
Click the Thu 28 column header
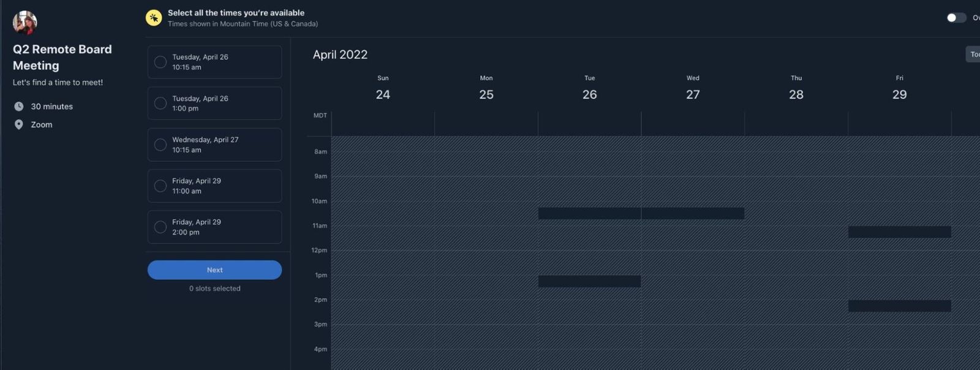click(x=796, y=89)
